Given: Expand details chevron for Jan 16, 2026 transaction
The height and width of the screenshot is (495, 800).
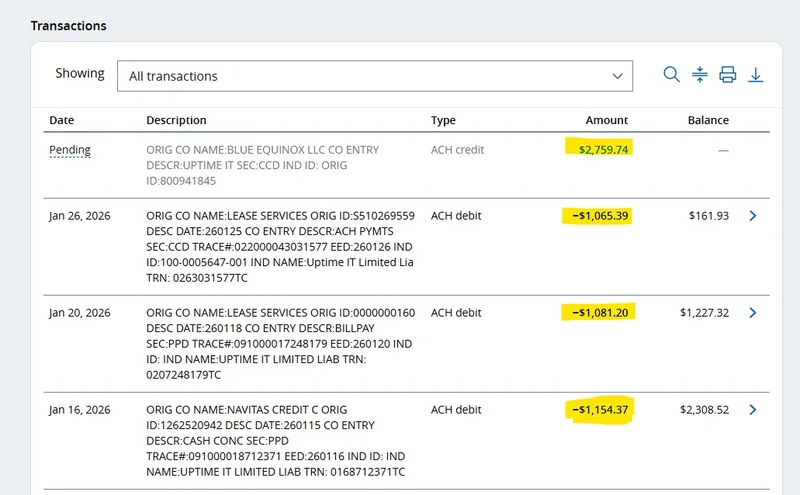Looking at the screenshot, I should point(753,410).
